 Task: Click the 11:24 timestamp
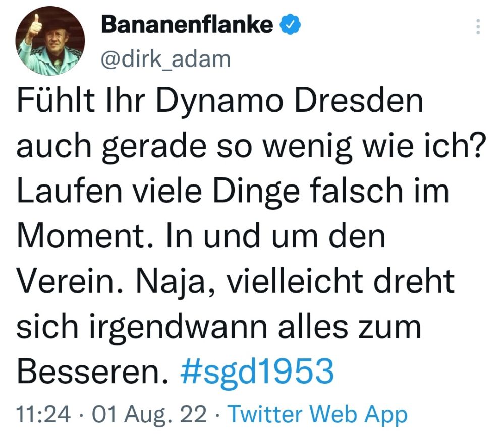[43, 414]
